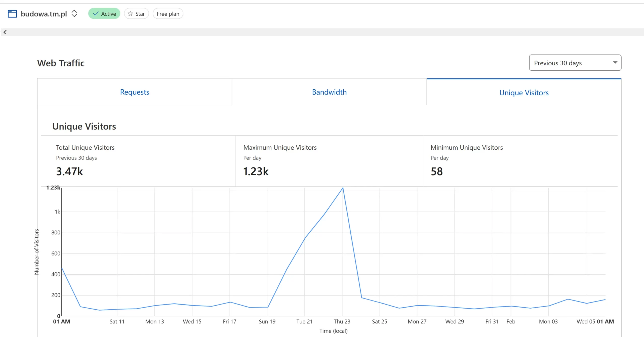Image resolution: width=644 pixels, height=337 pixels.
Task: Click the Total Unique Visitors 3.47k value
Action: coord(69,172)
